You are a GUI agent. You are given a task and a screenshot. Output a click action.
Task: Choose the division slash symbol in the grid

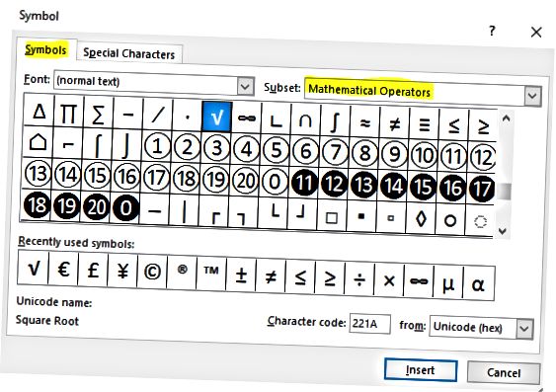click(157, 115)
